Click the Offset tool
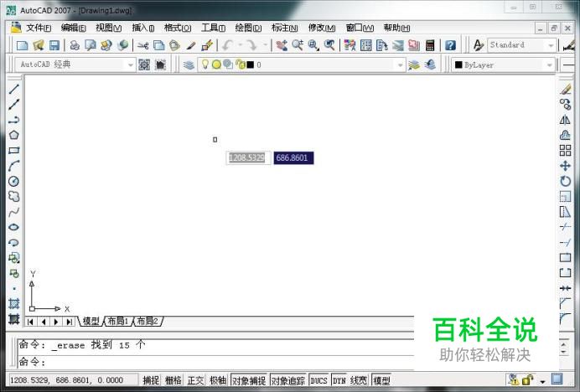The image size is (580, 392). coord(565,135)
